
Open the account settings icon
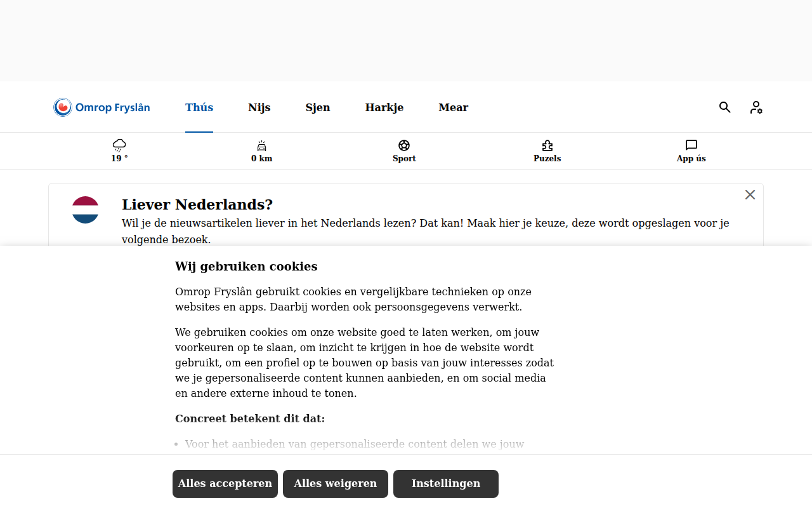[756, 107]
